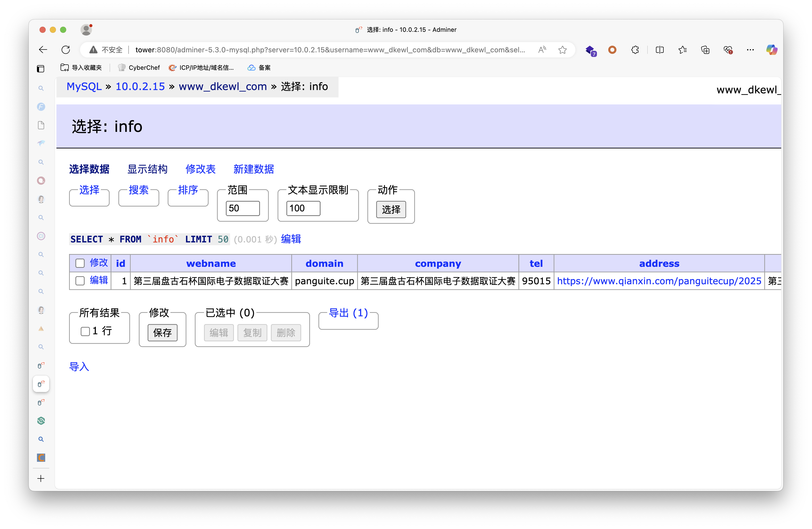Open the blue extension with badge 7

(x=591, y=51)
